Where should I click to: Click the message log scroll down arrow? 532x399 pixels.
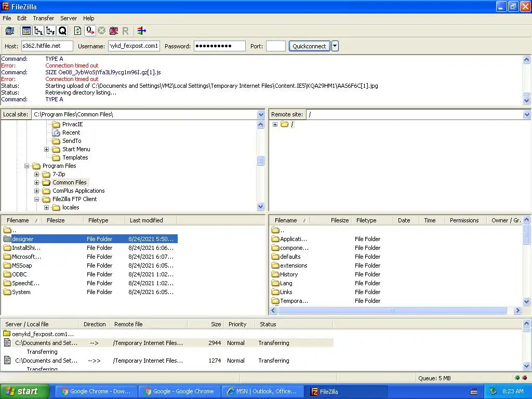coord(527,100)
